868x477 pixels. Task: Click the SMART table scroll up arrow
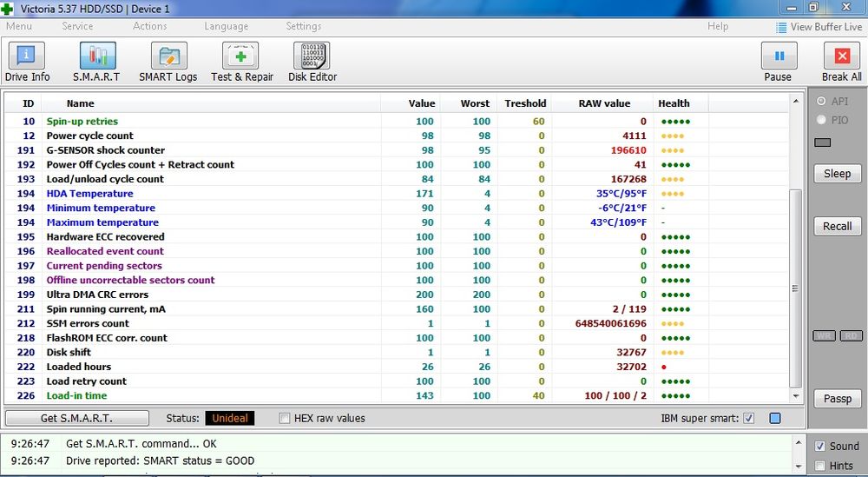coord(796,101)
